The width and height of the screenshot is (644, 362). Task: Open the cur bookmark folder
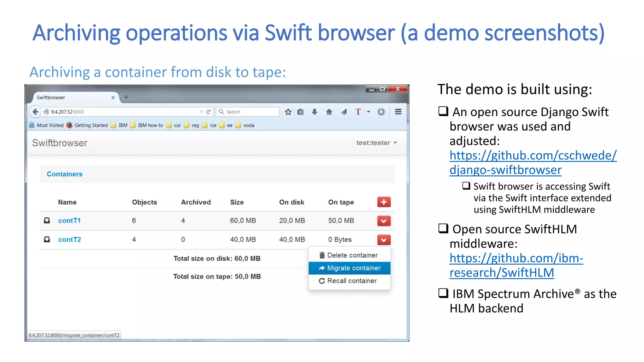coord(174,125)
